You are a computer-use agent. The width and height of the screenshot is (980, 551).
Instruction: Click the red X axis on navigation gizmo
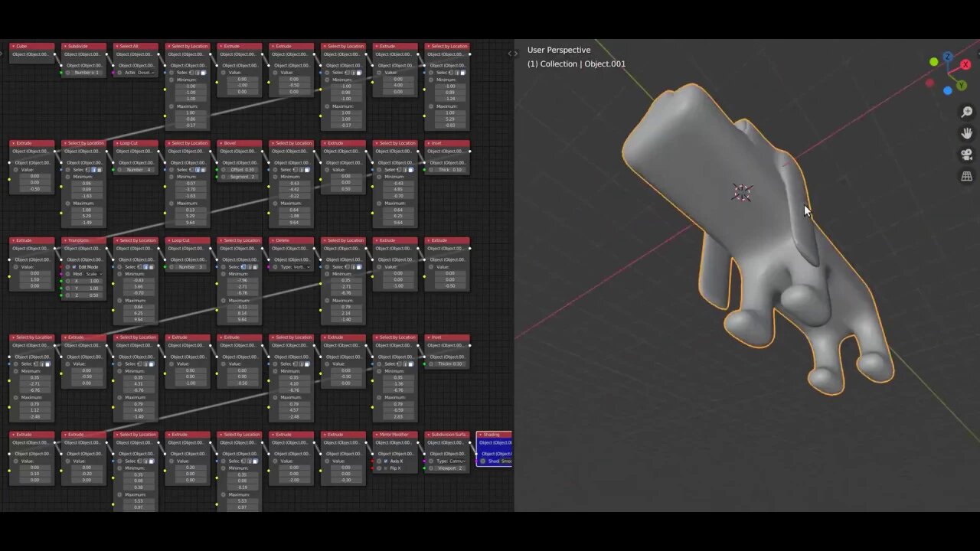point(965,65)
